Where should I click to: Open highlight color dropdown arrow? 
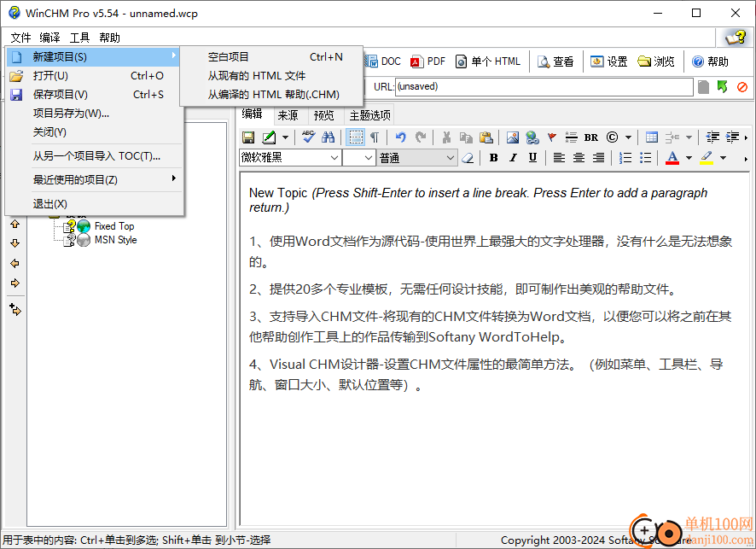[724, 158]
